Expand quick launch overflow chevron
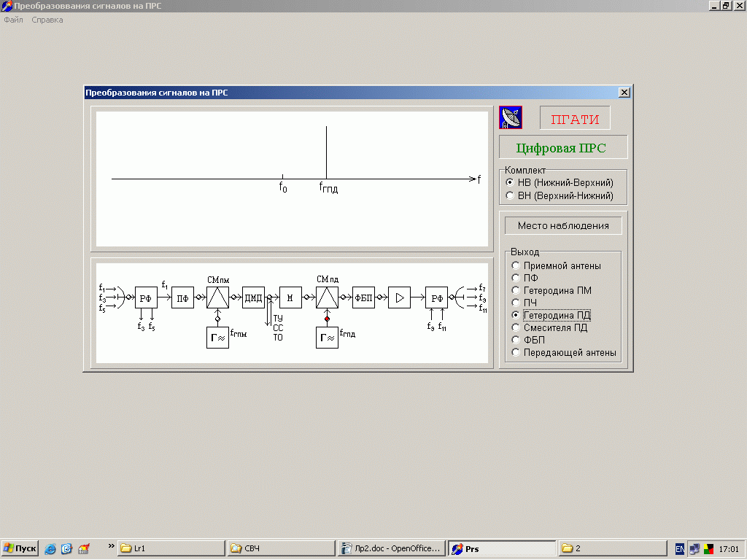Screen dimensions: 747x560 tap(111, 546)
